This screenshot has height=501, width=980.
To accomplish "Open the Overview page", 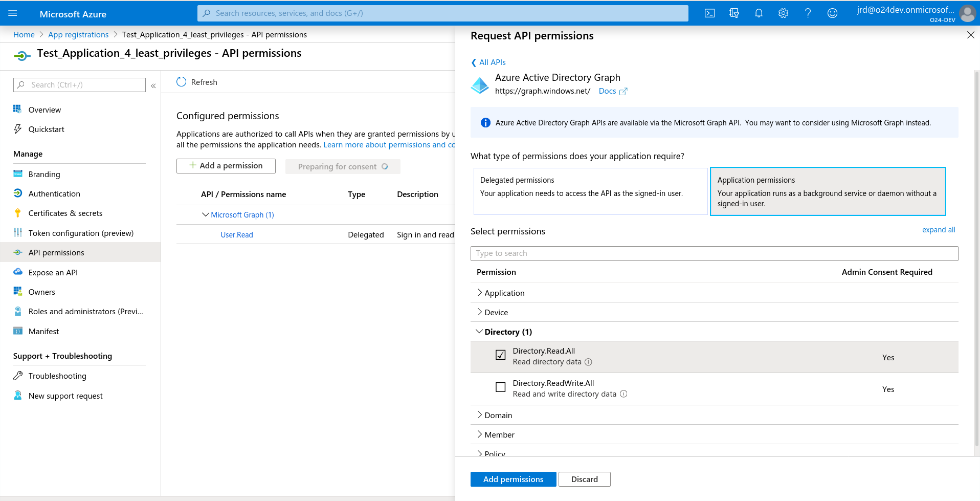I will [x=44, y=110].
